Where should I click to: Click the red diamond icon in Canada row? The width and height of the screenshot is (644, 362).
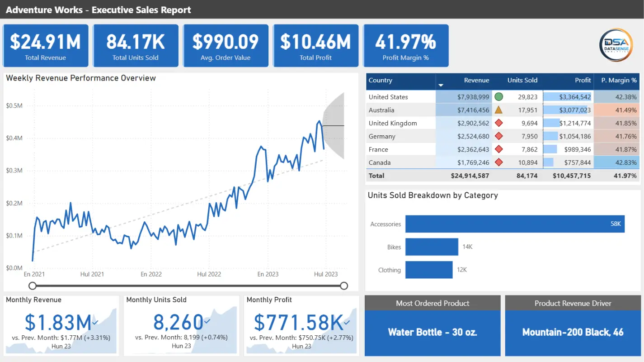coord(498,162)
